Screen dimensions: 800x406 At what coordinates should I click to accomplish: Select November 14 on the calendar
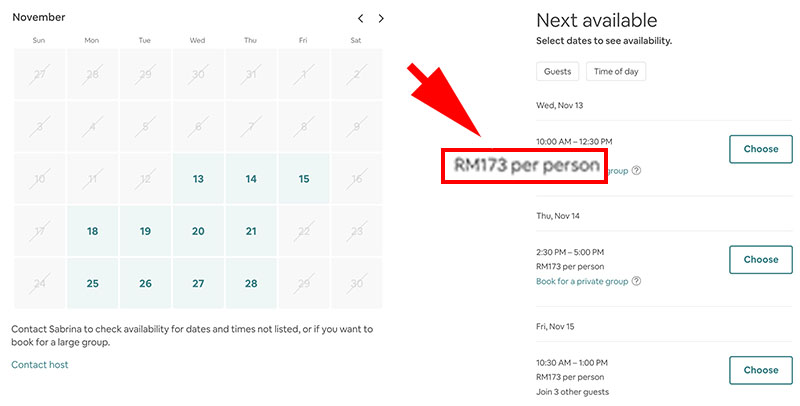pos(251,179)
